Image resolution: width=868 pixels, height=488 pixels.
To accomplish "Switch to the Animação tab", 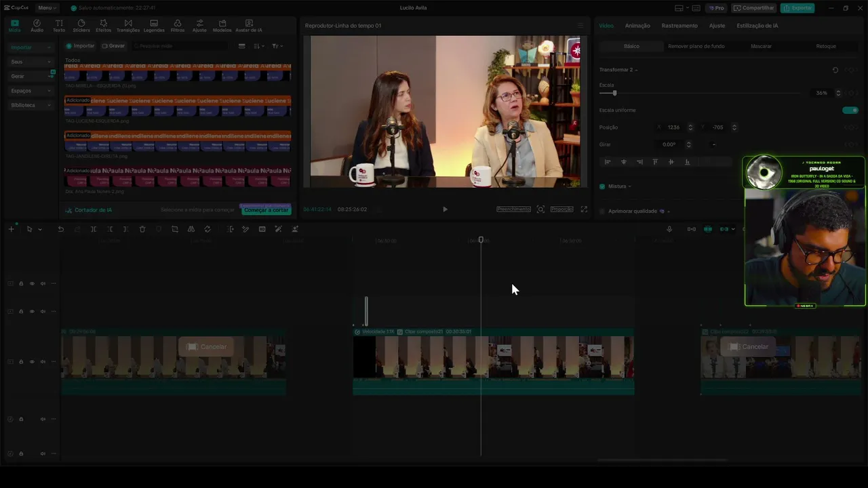I will pos(637,26).
